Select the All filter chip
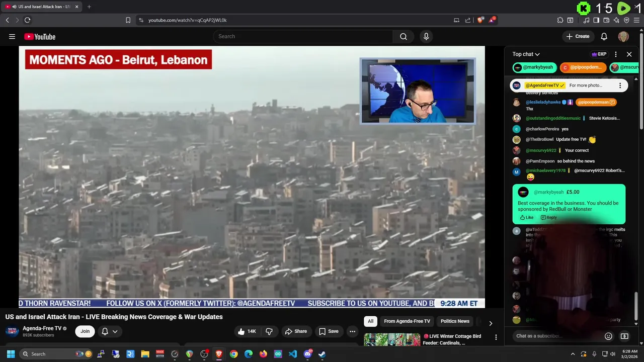 click(371, 321)
